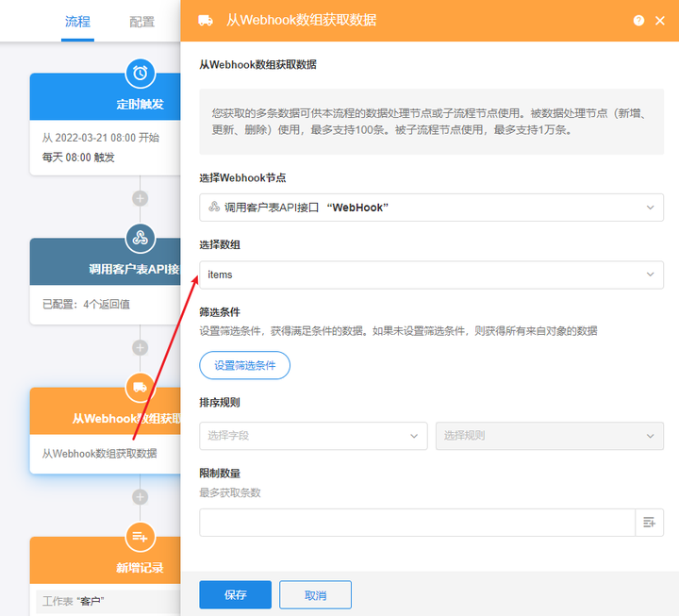Click the alarm clock trigger node icon
This screenshot has width=679, height=616.
click(x=140, y=73)
